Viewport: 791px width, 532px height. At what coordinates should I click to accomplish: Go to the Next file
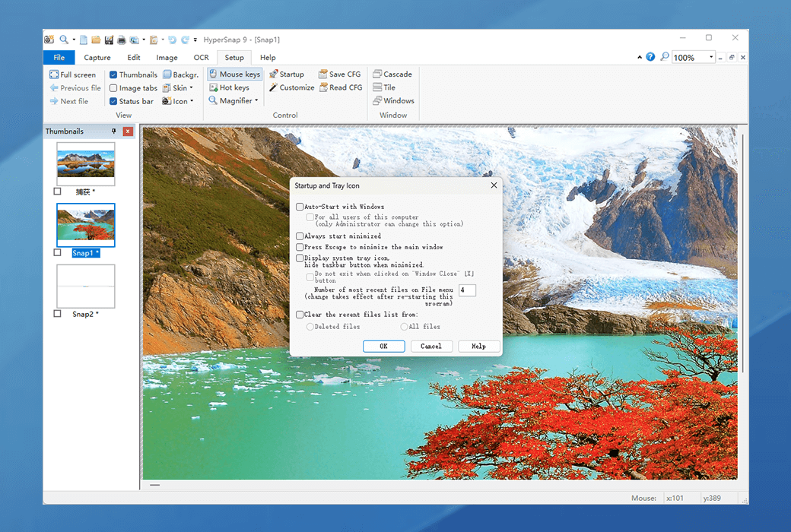tap(68, 101)
